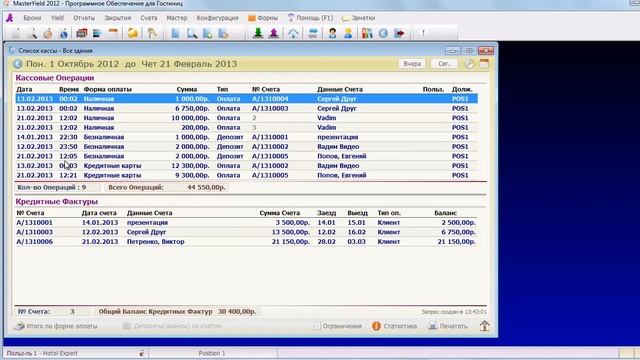Click the purple up-arrow toolbar icon
Screen dimensions: 640x360
(274, 33)
